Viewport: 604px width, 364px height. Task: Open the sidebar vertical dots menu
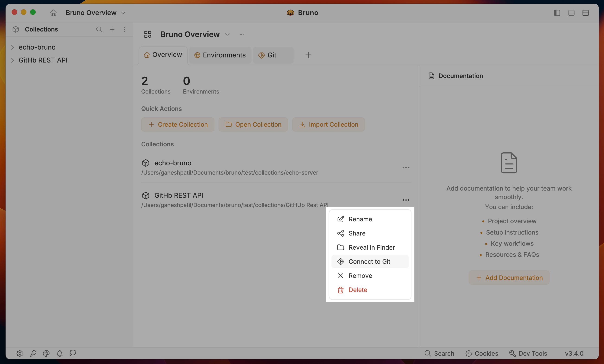124,29
